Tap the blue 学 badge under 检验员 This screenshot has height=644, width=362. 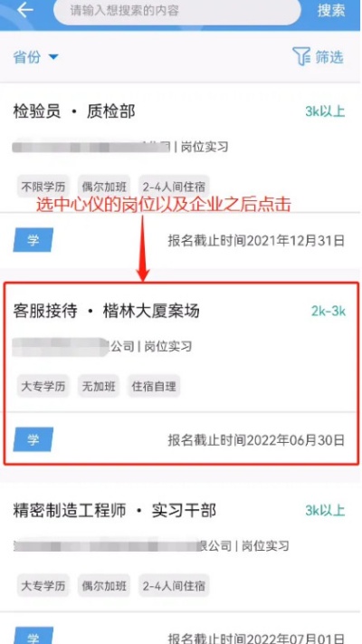33,240
